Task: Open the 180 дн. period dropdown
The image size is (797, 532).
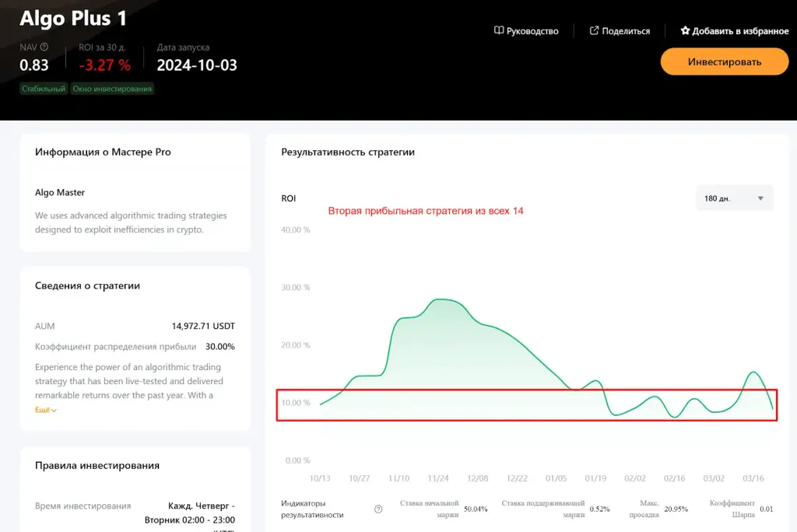Action: click(x=734, y=198)
